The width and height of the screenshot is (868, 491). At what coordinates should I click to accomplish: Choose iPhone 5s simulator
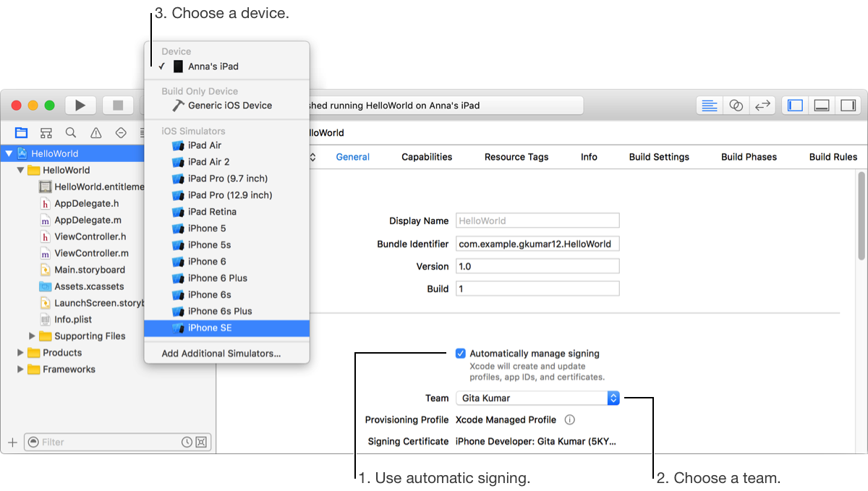(227, 245)
